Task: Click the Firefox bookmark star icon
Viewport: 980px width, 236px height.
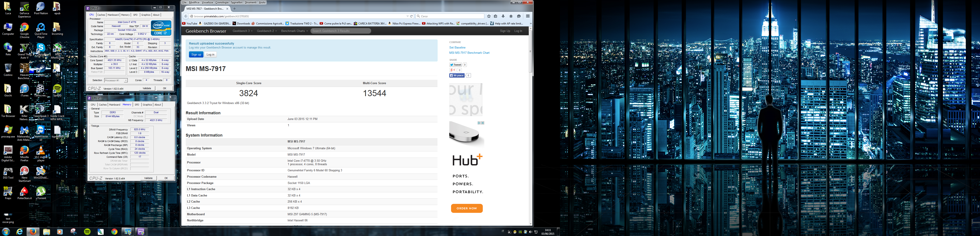Action: 489,16
